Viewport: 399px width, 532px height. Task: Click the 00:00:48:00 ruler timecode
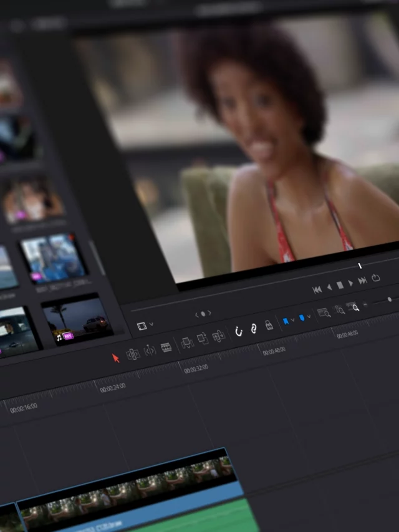coord(347,335)
